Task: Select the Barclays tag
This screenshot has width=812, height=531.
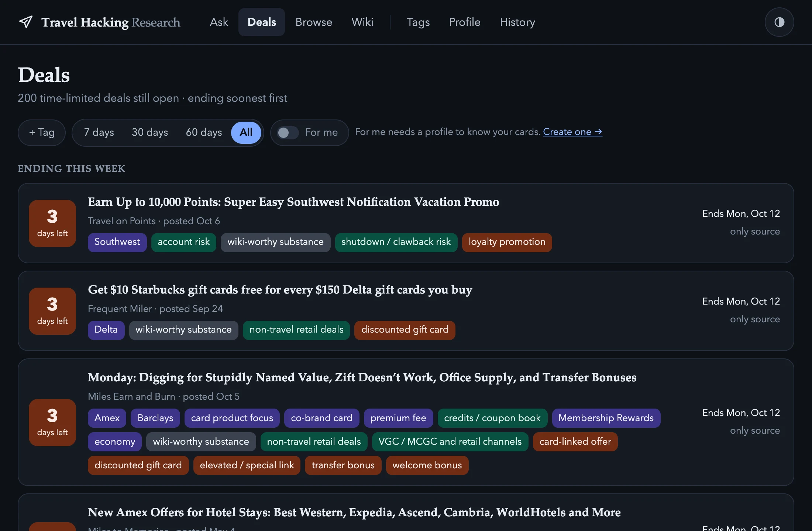Action: pyautogui.click(x=155, y=418)
